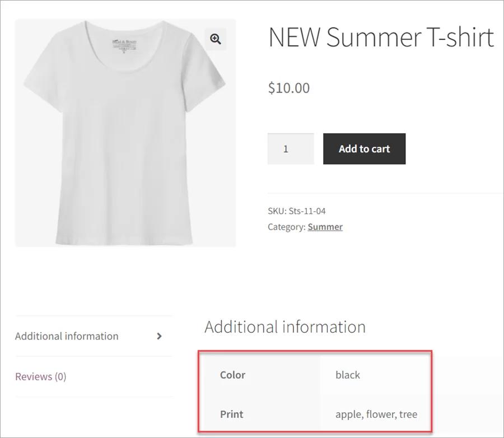504x438 pixels.
Task: Click the NEW Summer T-shirt product title
Action: [381, 37]
